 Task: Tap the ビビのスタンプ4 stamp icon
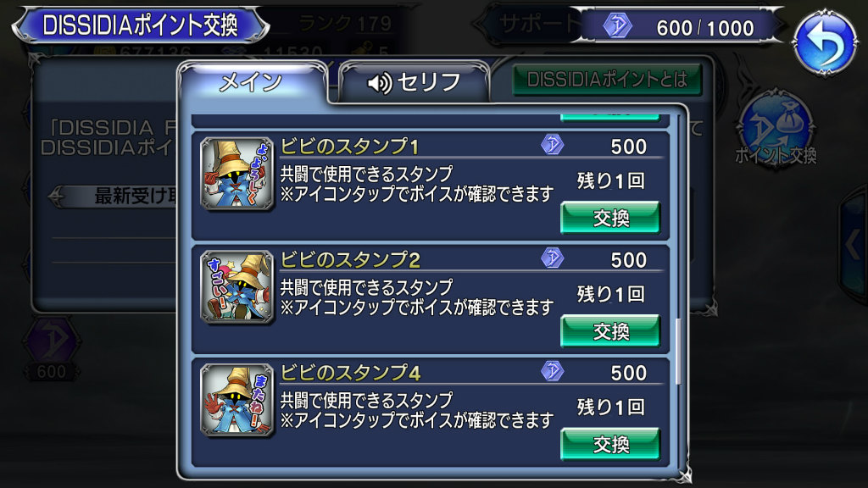pos(237,400)
